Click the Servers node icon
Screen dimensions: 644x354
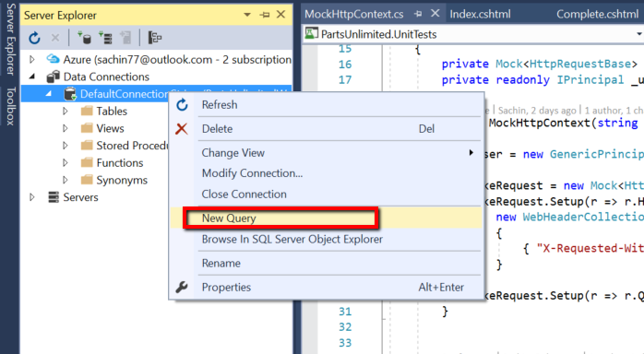(x=54, y=197)
